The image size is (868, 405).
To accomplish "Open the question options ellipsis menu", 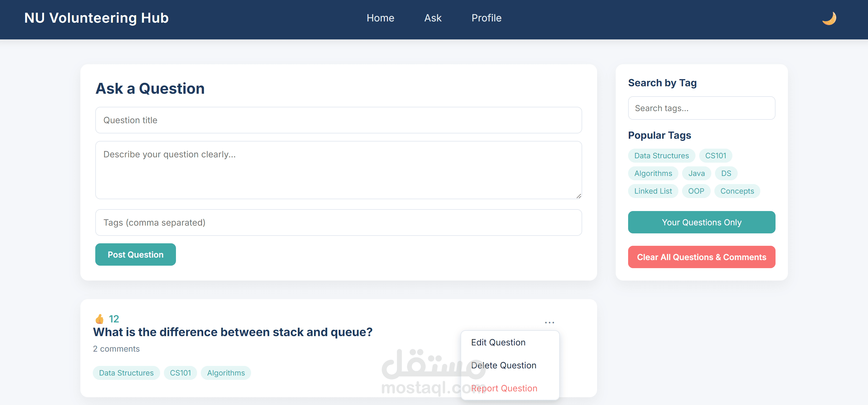I will point(550,322).
